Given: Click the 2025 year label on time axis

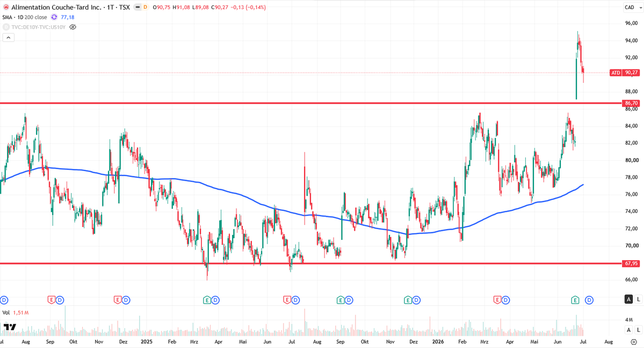Looking at the screenshot, I should (x=147, y=342).
